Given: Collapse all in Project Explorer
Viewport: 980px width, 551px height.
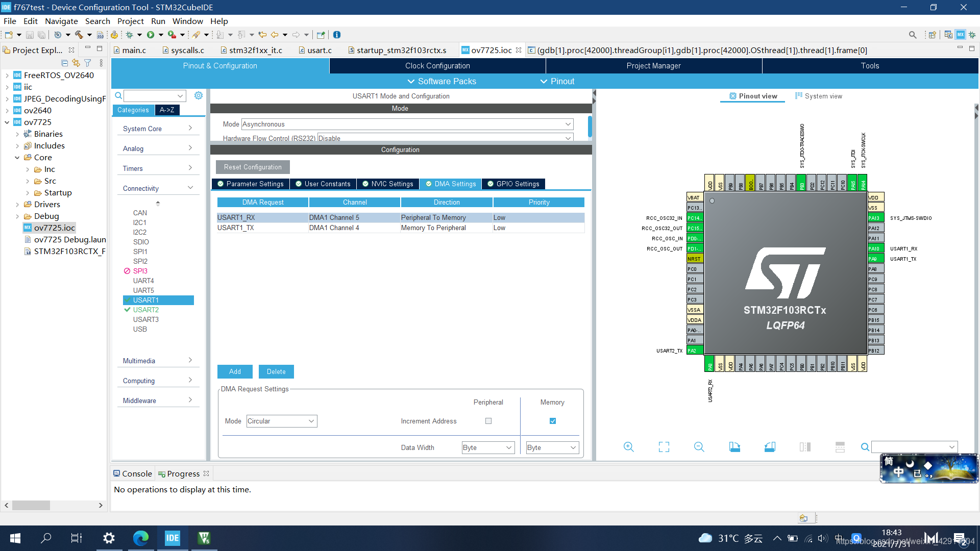Looking at the screenshot, I should 64,63.
